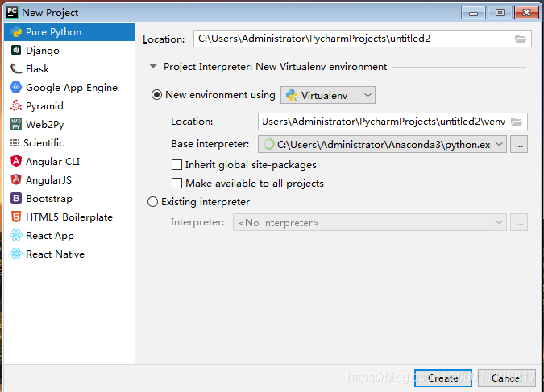This screenshot has height=392, width=544.
Task: Click the Cancel button
Action: pyautogui.click(x=507, y=378)
